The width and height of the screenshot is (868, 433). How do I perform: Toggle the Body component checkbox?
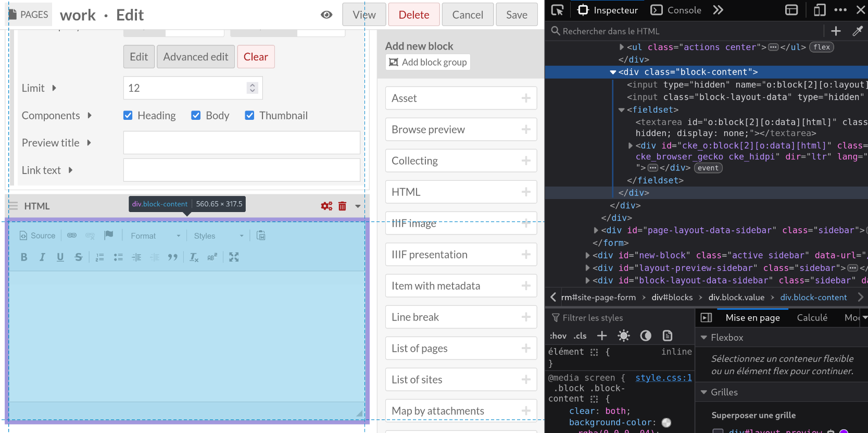point(196,116)
